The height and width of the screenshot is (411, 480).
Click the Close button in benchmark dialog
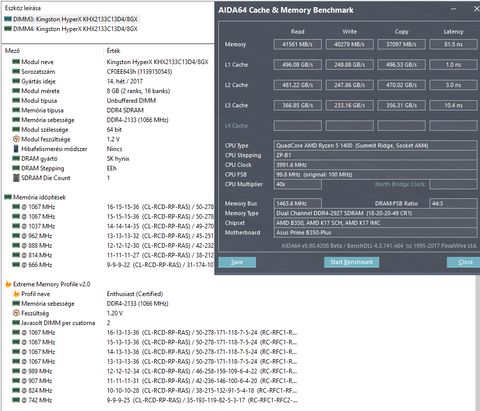(465, 262)
